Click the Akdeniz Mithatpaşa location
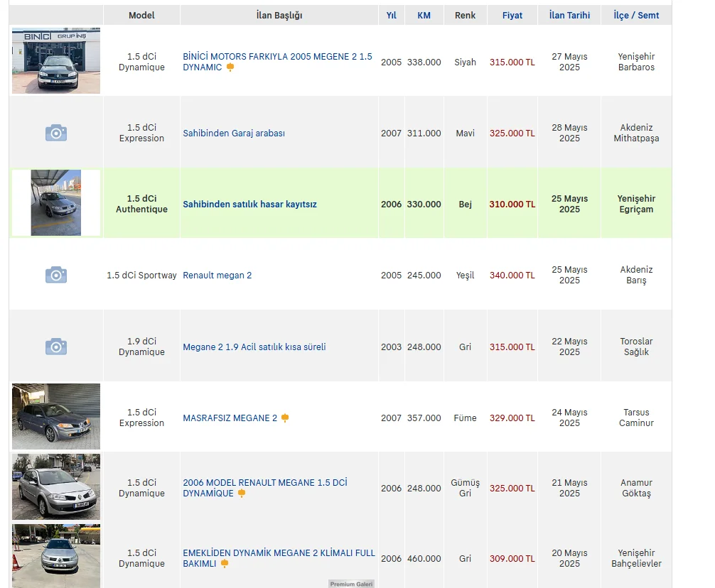Image resolution: width=715 pixels, height=588 pixels. click(636, 133)
